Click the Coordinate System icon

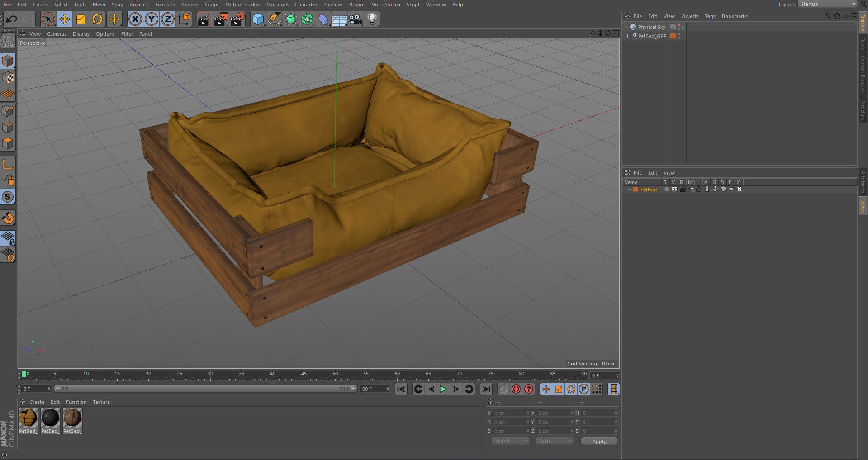(x=185, y=19)
